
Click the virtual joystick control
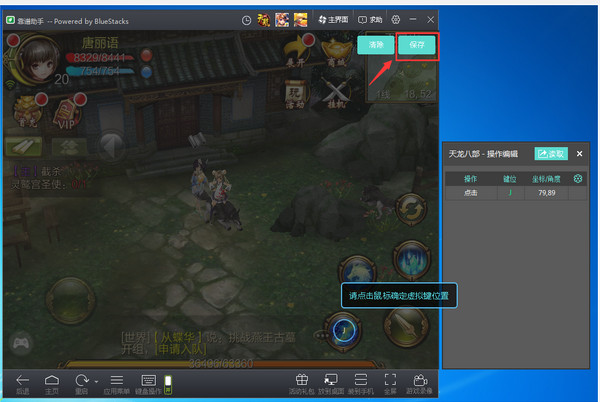[x=70, y=300]
